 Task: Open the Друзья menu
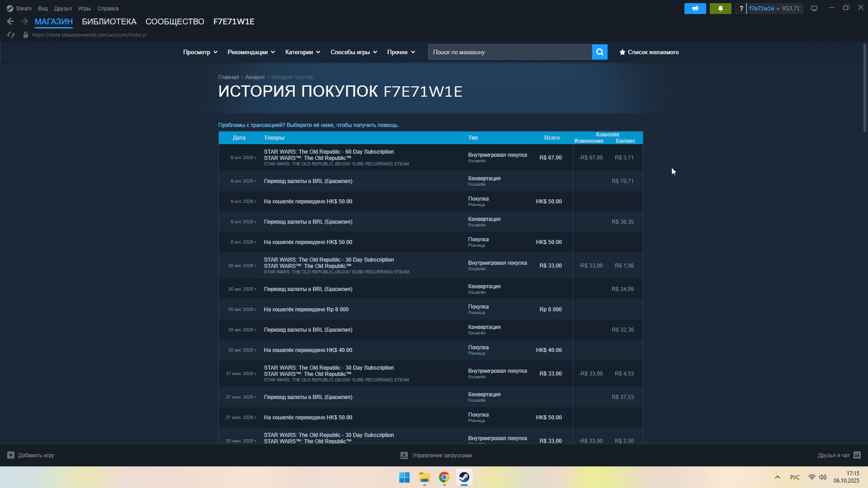pos(63,9)
